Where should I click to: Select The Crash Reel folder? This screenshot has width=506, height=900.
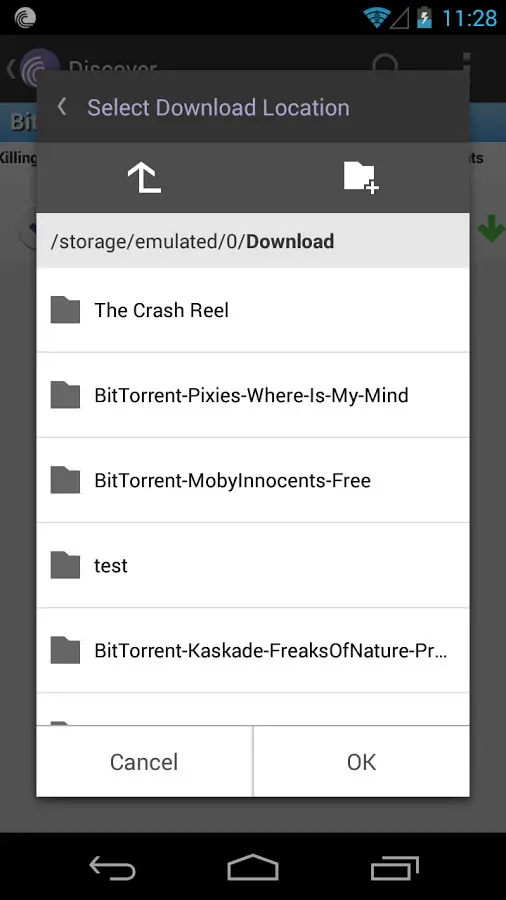[x=253, y=311]
